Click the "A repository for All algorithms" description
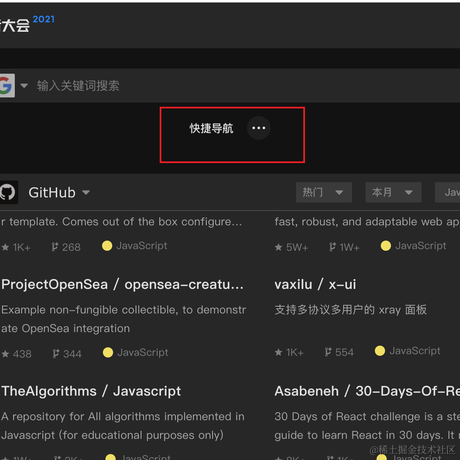 123,426
